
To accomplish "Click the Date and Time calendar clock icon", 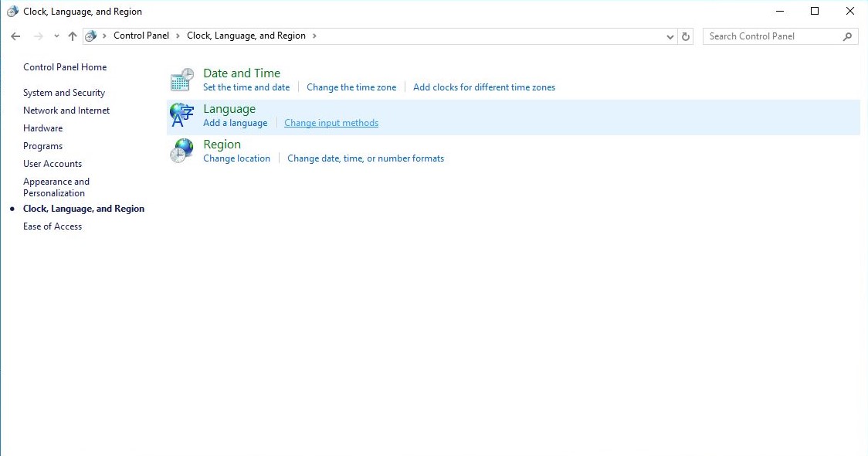I will tap(181, 80).
